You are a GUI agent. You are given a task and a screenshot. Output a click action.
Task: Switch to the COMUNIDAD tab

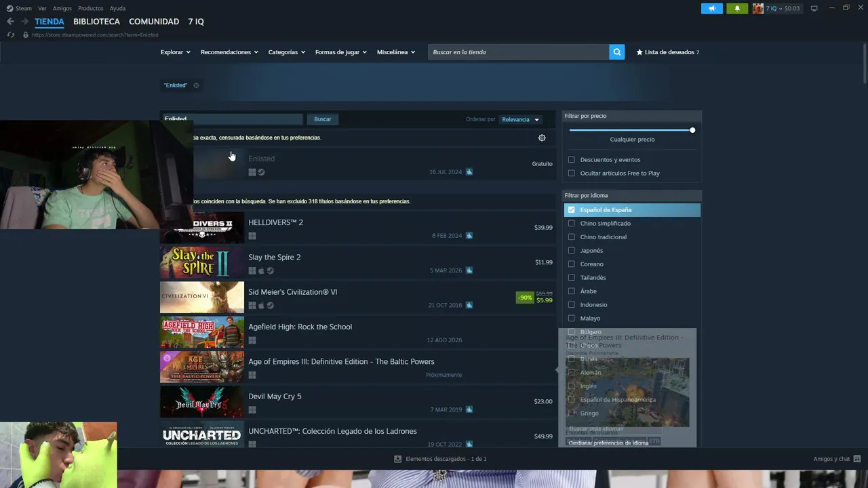(x=154, y=22)
